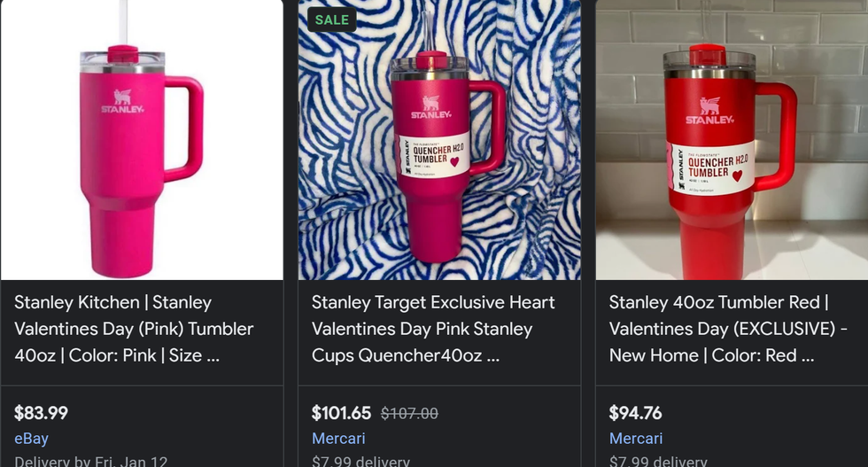Click '$7.99 delivery' under the $94.76 listing
Screen dimensions: 868x467
(x=658, y=461)
